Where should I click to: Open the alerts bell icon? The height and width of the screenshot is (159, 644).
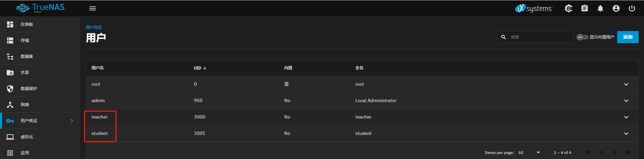600,8
